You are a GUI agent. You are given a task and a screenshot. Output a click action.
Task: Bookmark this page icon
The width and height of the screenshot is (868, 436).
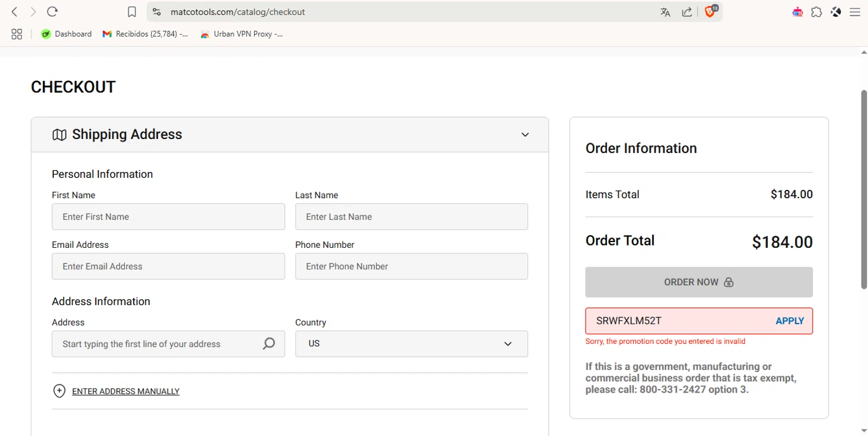132,12
